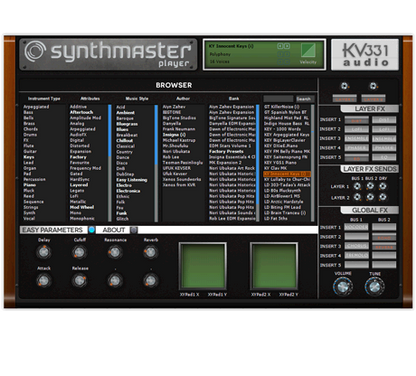The image size is (416, 376).
Task: Load the GT Spanish Nylon BT preset
Action: (x=285, y=112)
